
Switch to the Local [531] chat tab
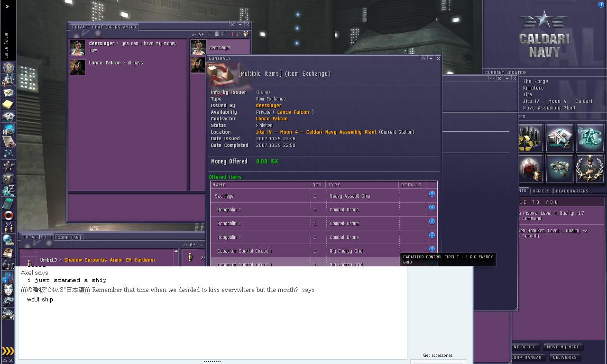37,237
